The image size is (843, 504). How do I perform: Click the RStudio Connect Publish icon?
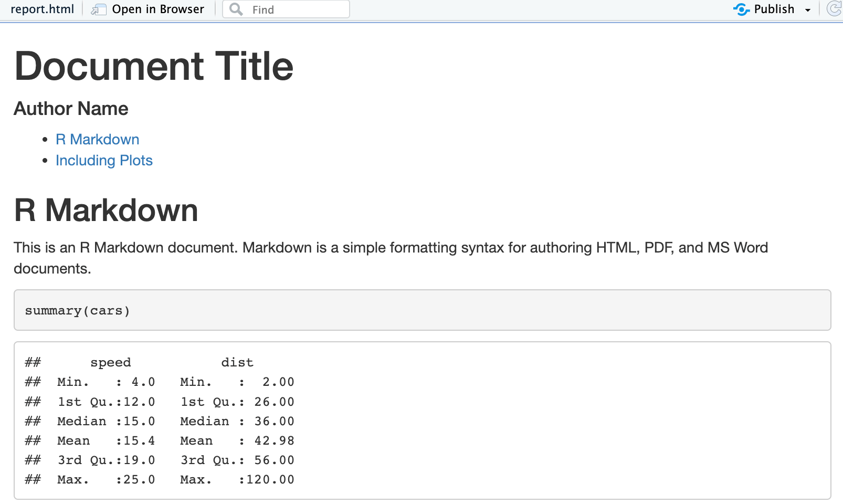point(741,8)
